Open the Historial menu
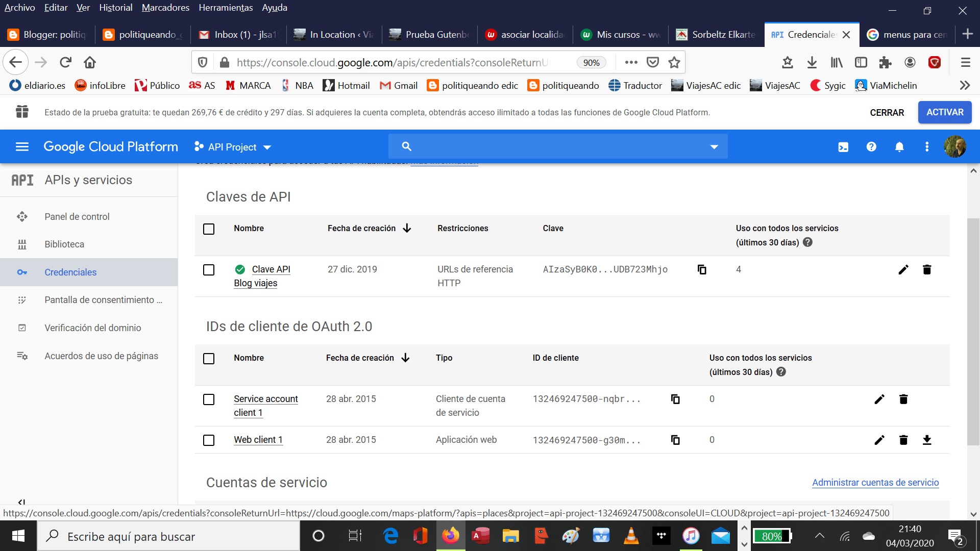Image resolution: width=980 pixels, height=551 pixels. click(115, 8)
